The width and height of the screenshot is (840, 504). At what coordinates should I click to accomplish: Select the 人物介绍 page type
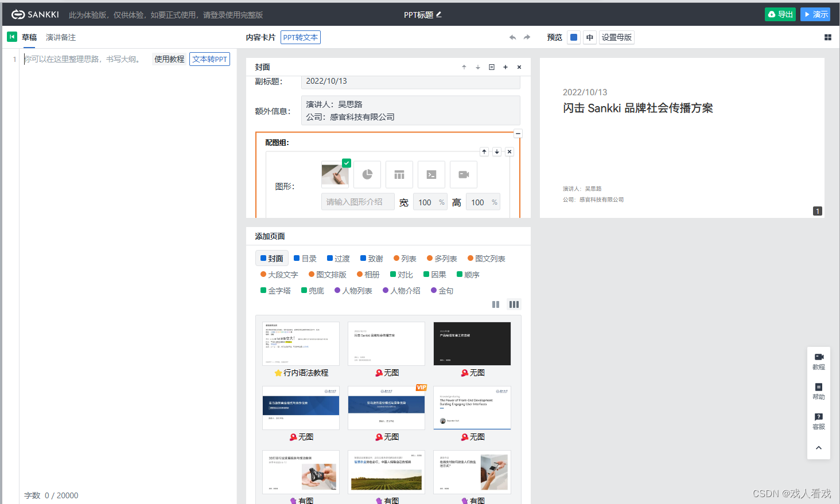click(402, 291)
